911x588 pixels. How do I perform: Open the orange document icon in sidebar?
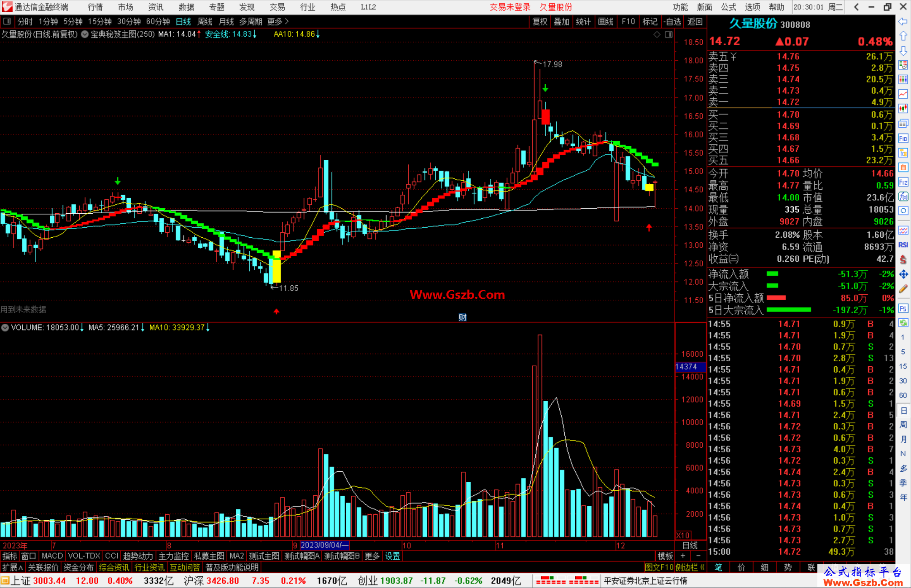point(903,167)
